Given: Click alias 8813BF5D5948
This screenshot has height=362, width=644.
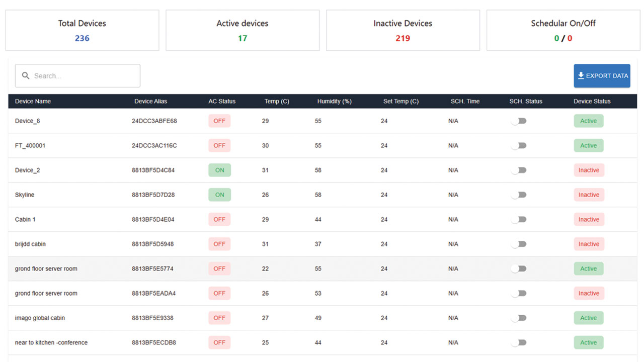Looking at the screenshot, I should click(153, 244).
